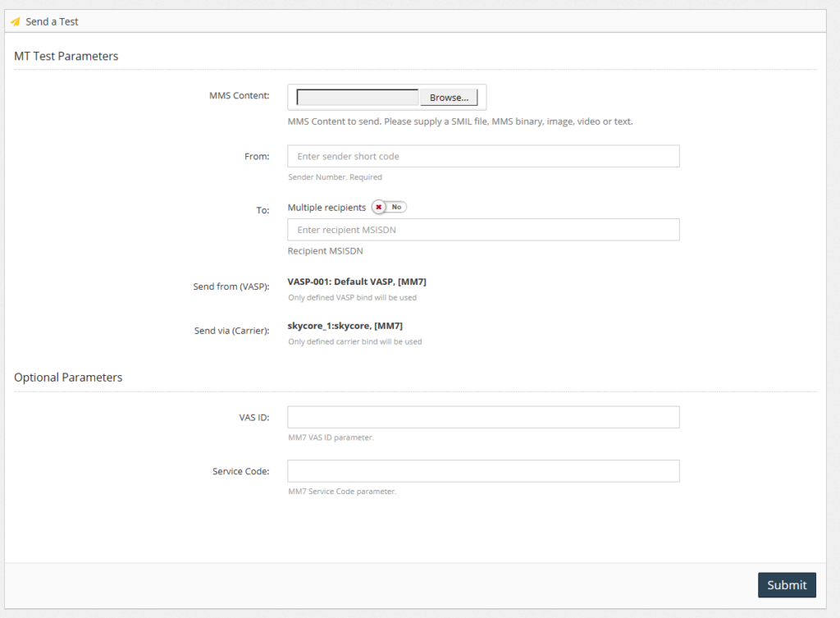Click the "To:" label

pyautogui.click(x=262, y=210)
